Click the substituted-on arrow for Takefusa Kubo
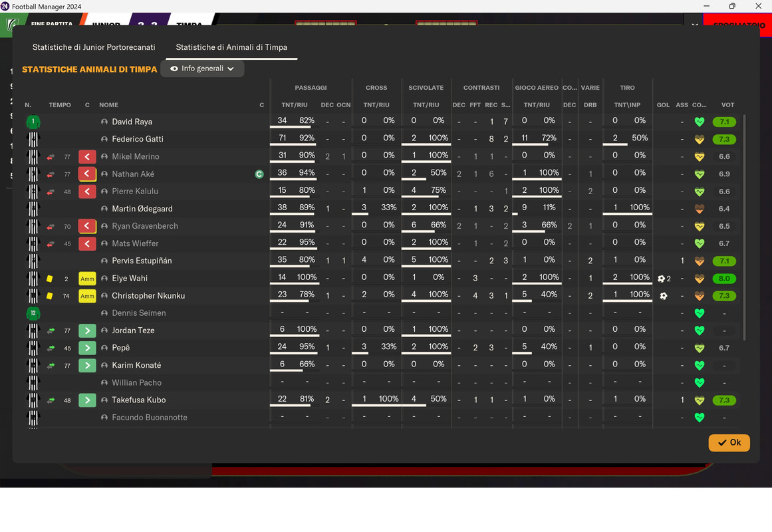Image resolution: width=772 pixels, height=532 pixels. [x=87, y=400]
